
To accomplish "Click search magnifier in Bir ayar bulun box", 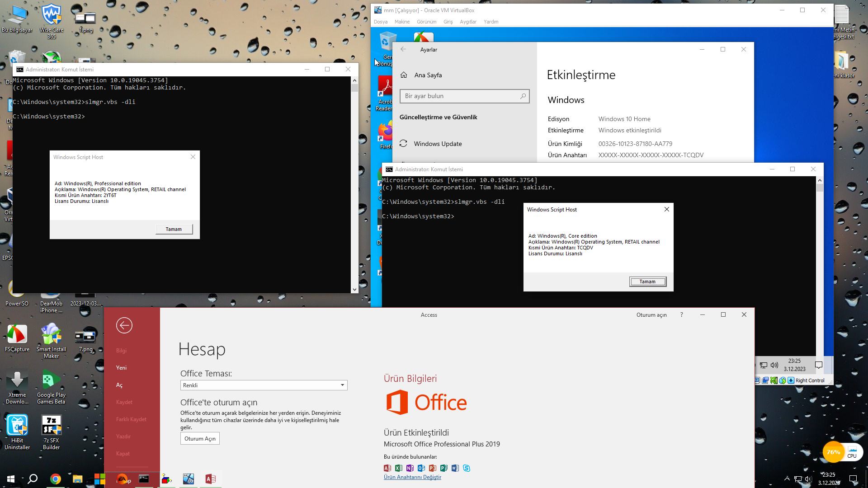I will point(523,96).
